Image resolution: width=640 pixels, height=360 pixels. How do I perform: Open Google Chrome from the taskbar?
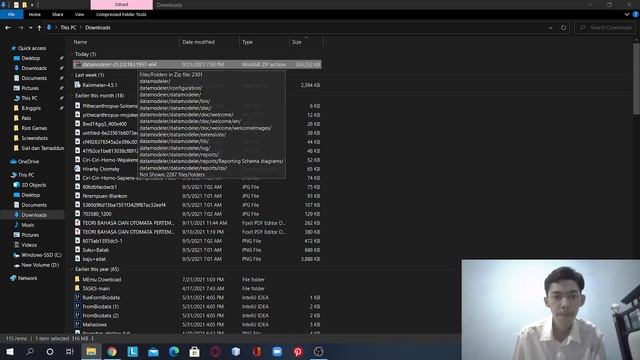pos(112,351)
